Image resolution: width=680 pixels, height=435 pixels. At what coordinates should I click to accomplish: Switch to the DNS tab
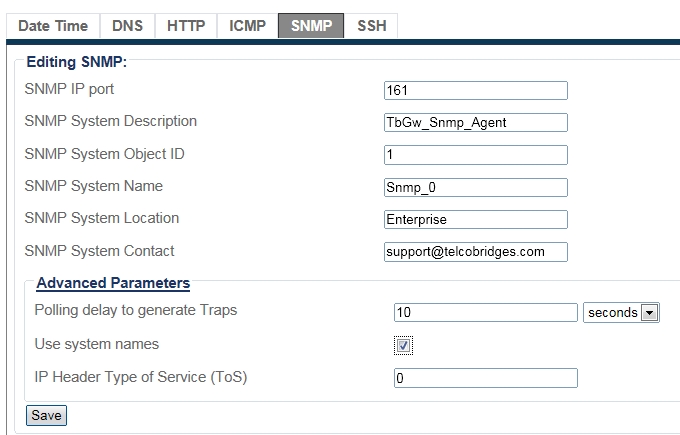tap(127, 26)
